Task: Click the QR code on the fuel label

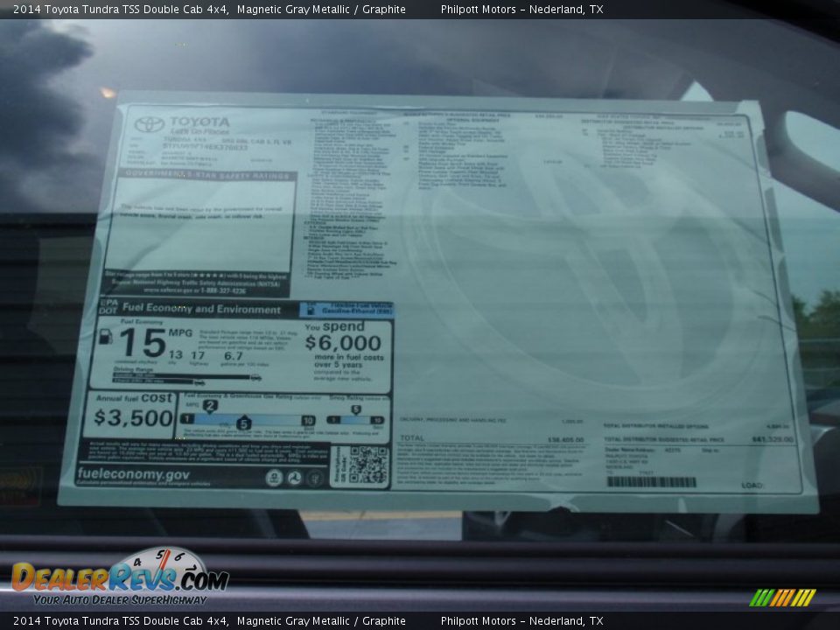Action: coord(367,465)
